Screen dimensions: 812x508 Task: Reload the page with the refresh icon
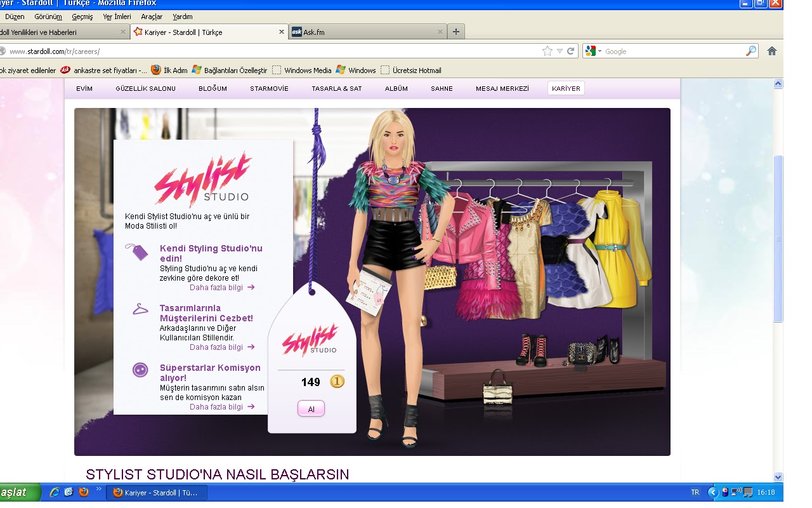click(570, 51)
